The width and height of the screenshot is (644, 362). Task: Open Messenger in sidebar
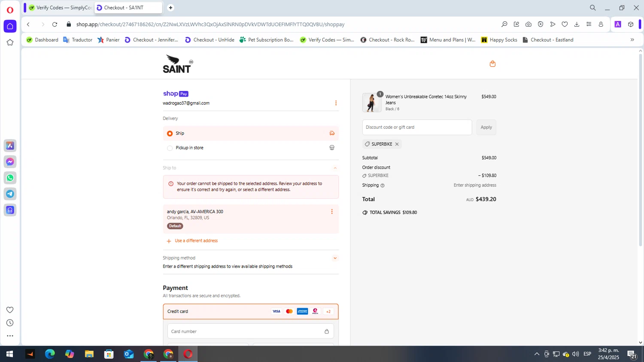10,162
